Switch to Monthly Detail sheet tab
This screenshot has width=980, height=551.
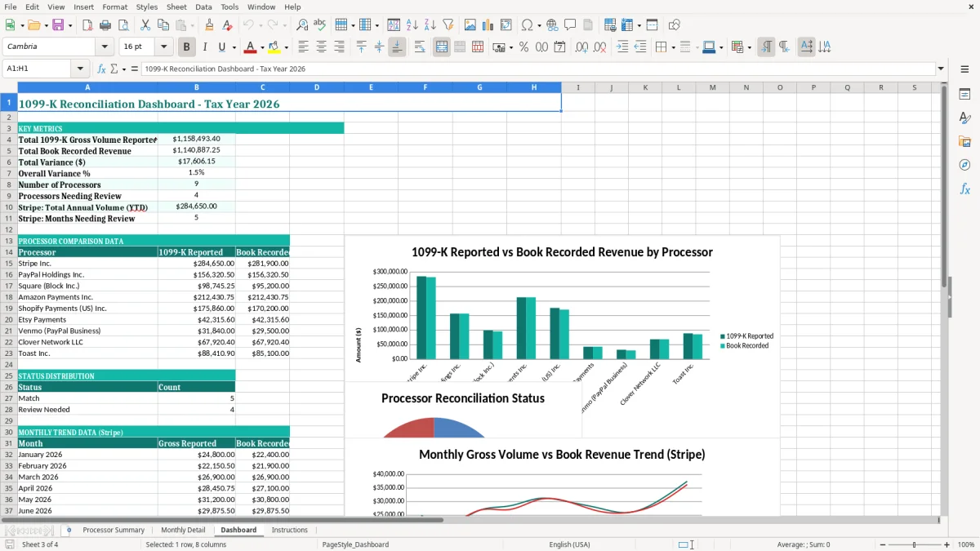(183, 531)
